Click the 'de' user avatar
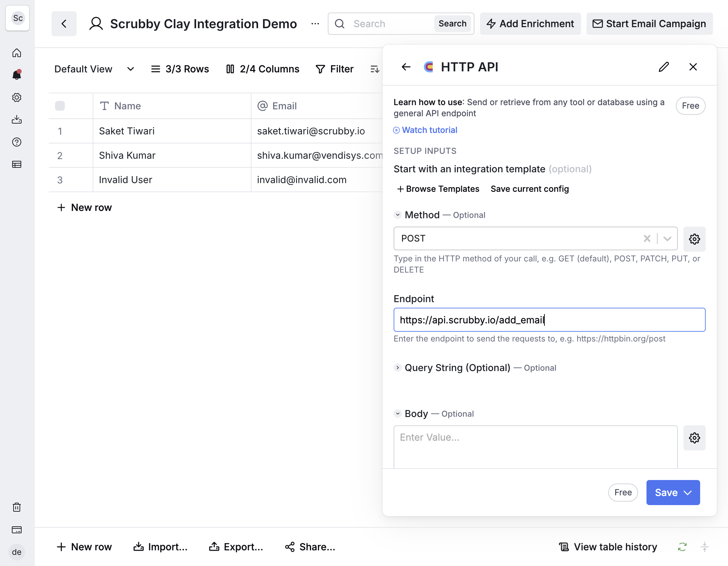728x566 pixels. tap(17, 552)
